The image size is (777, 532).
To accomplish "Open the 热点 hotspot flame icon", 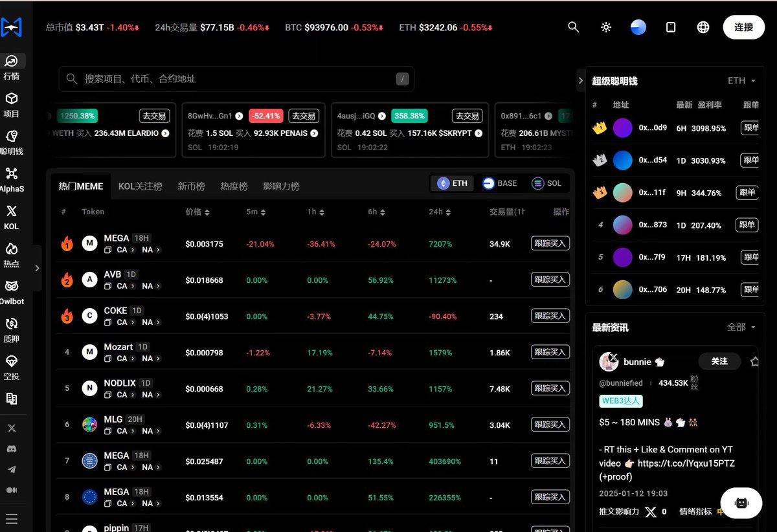I will pyautogui.click(x=12, y=249).
